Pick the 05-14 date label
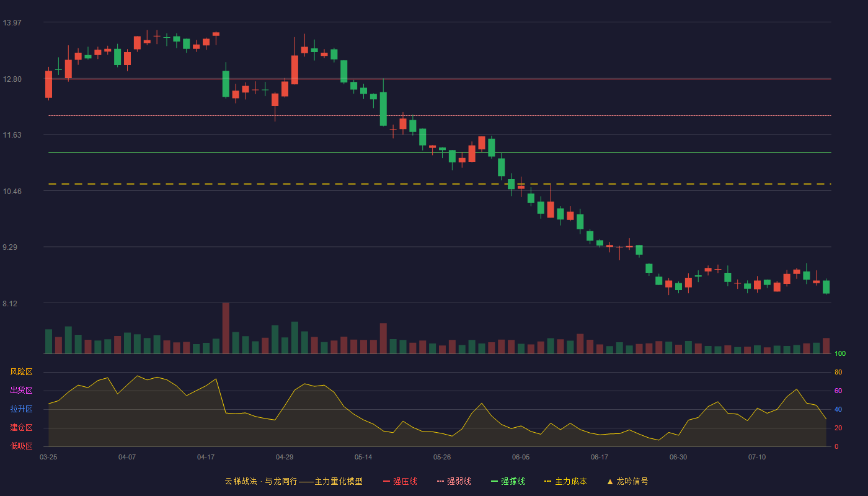868x496 pixels. (x=363, y=457)
